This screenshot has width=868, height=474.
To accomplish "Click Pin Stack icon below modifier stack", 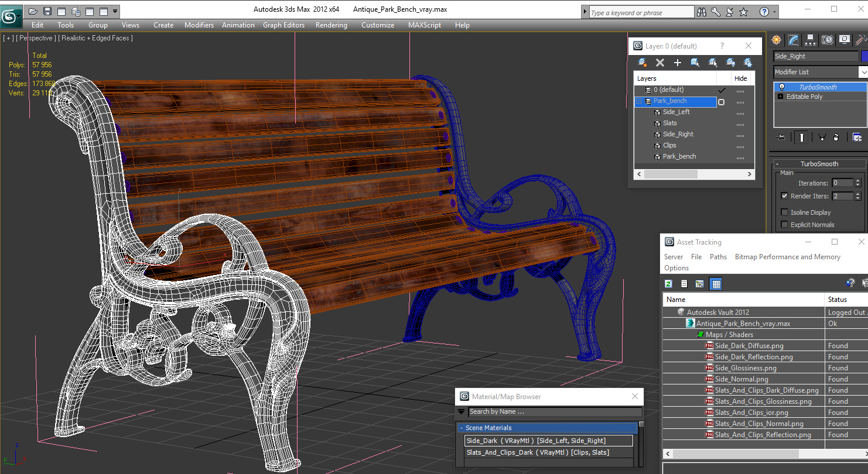I will click(781, 138).
